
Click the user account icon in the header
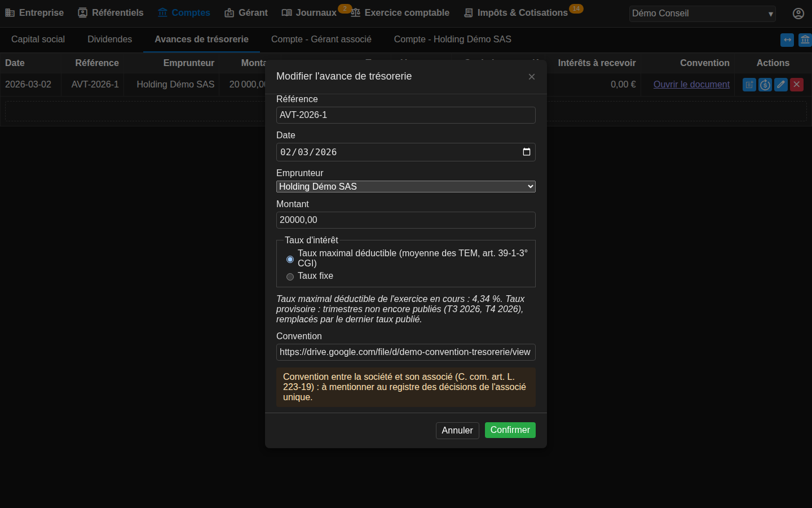(798, 14)
